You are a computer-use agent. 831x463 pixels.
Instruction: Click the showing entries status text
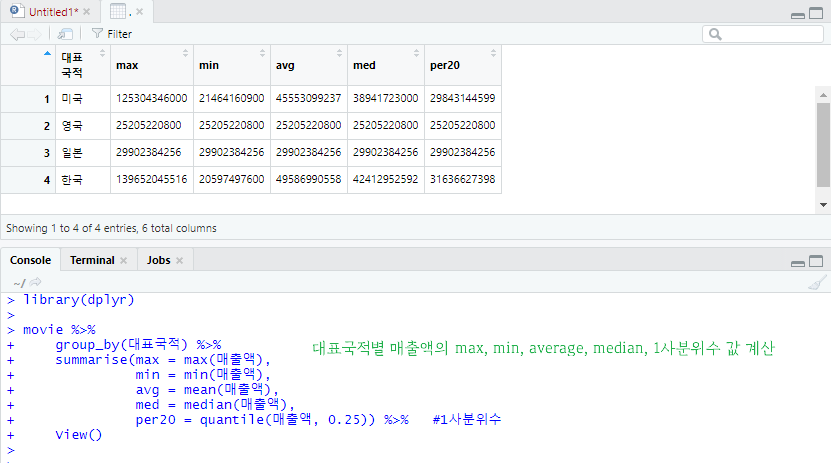pyautogui.click(x=111, y=228)
